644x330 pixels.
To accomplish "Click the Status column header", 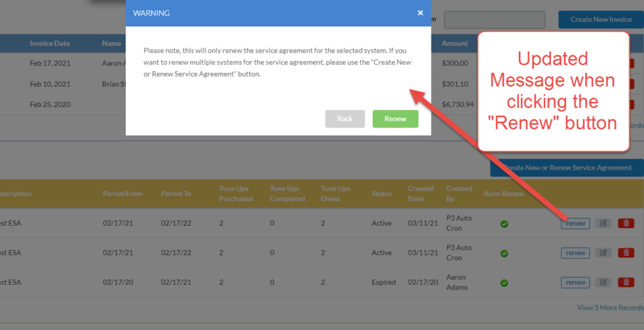I will click(x=382, y=194).
